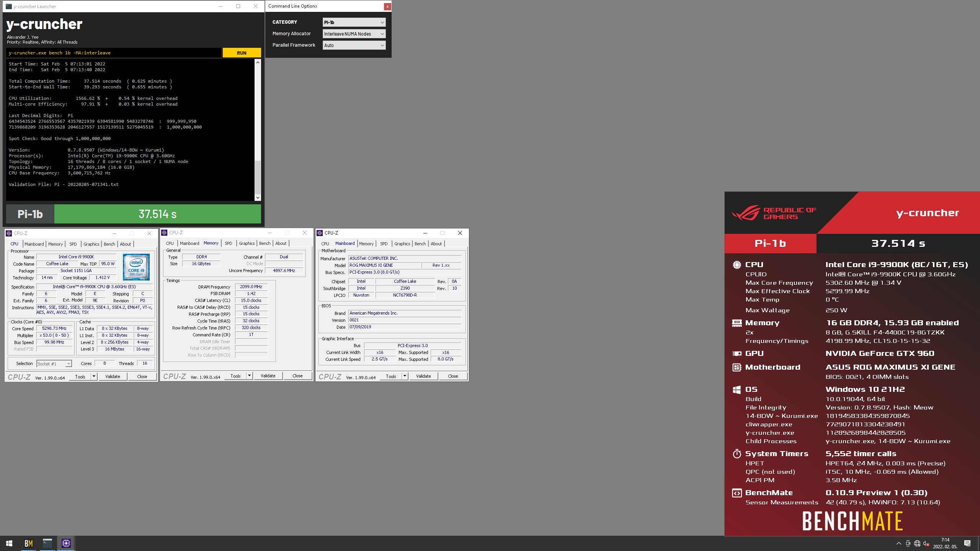Close the CPU-Z Mainboard window
Screen dimensions: 980x551
[x=460, y=233]
